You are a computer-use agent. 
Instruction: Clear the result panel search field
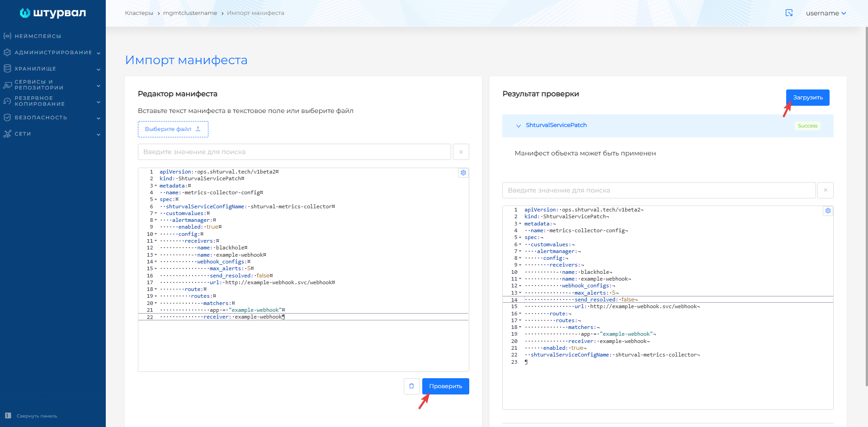click(826, 190)
